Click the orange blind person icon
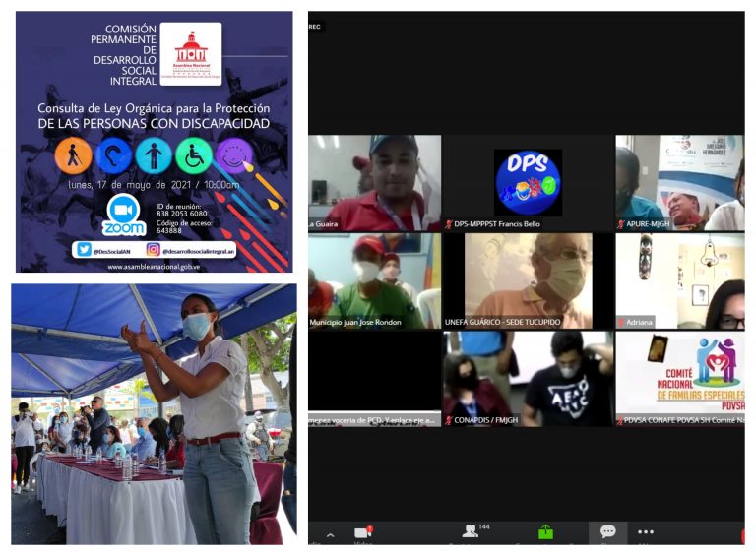Viewport: 756px width, 556px height. (x=73, y=155)
